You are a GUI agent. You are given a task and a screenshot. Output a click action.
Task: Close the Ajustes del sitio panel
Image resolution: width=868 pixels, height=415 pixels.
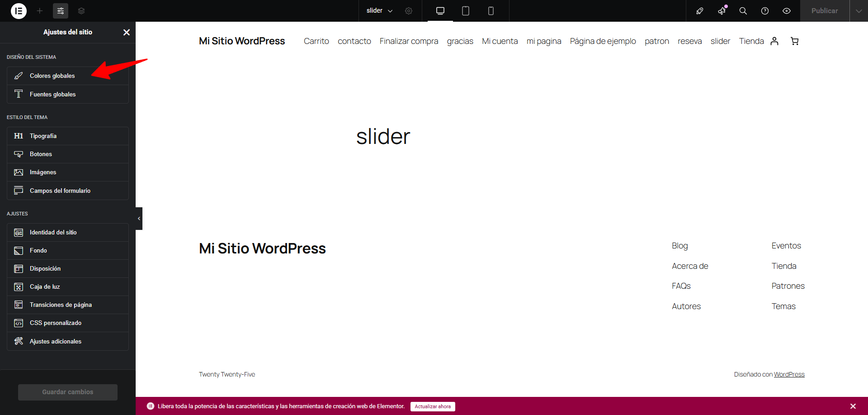point(127,32)
